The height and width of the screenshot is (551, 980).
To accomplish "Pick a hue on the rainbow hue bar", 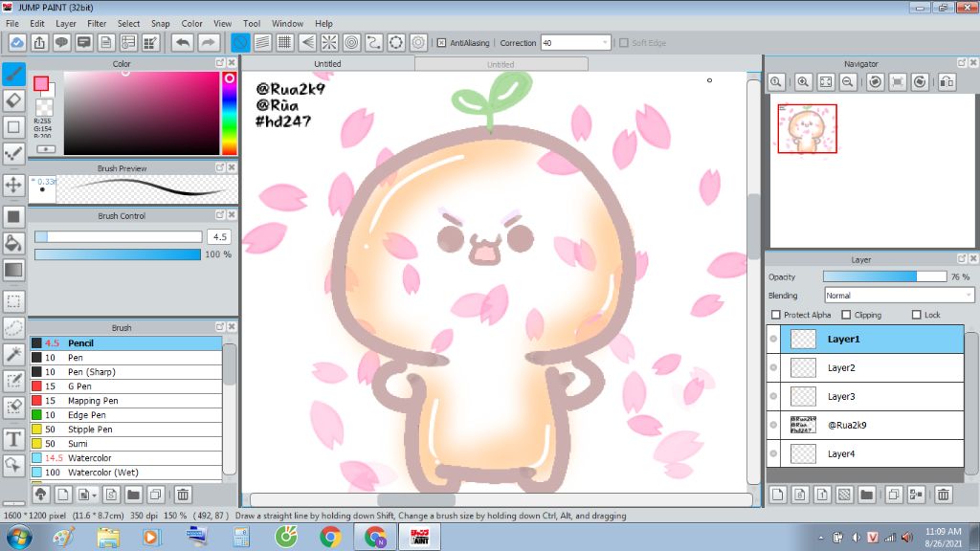I will click(230, 113).
